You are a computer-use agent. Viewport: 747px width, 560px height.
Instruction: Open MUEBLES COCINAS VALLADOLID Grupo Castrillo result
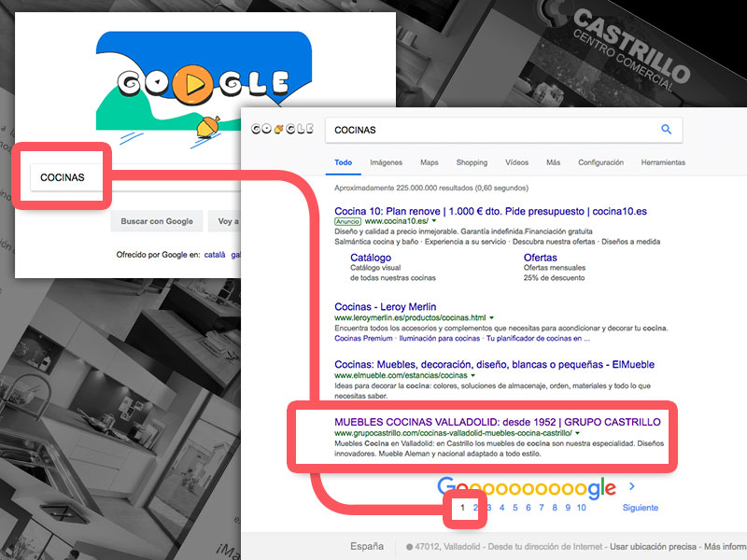(x=498, y=422)
